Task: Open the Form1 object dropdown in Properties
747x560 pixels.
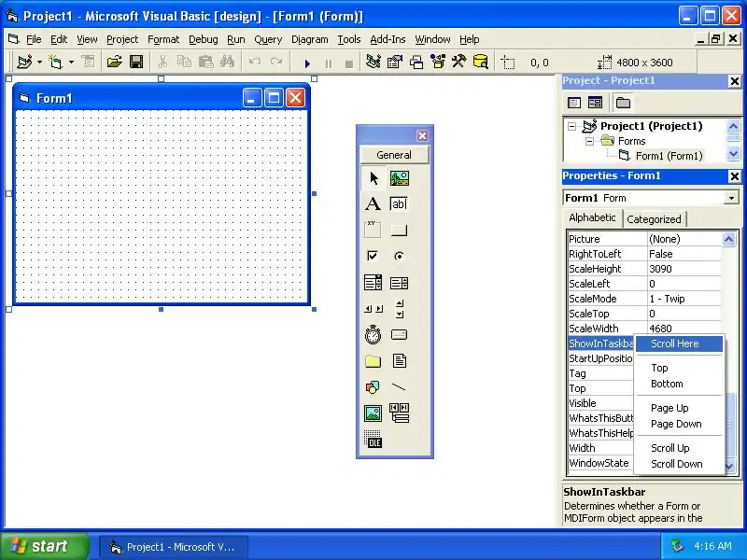Action: coord(731,198)
